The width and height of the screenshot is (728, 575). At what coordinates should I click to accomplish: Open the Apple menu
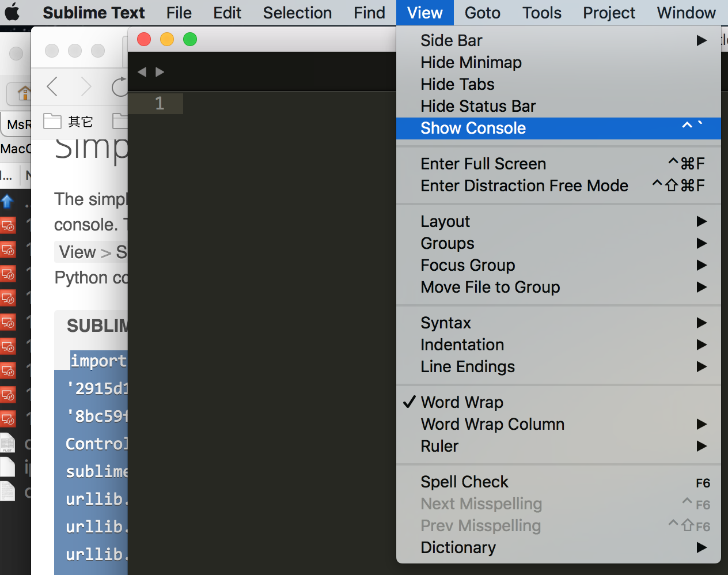(12, 12)
